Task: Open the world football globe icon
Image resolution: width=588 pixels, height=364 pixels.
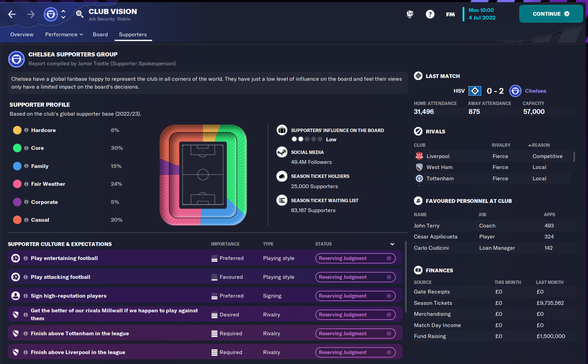Action: [x=410, y=14]
